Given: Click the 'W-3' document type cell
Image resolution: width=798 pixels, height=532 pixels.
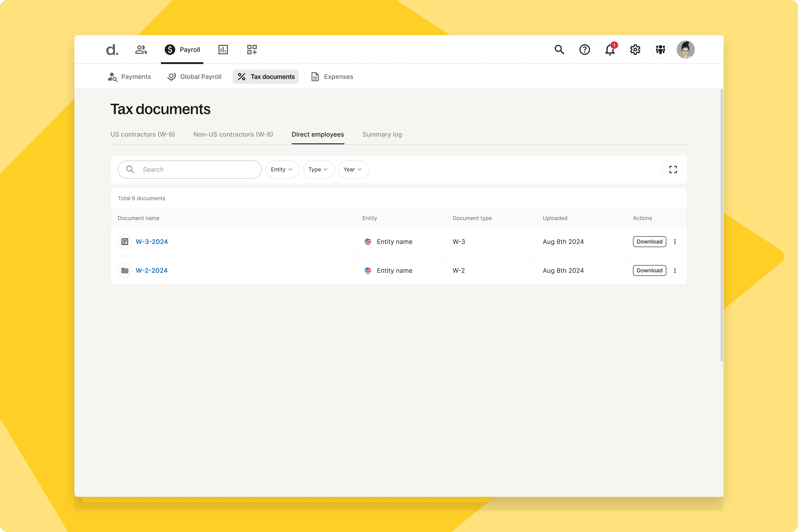Looking at the screenshot, I should [459, 242].
